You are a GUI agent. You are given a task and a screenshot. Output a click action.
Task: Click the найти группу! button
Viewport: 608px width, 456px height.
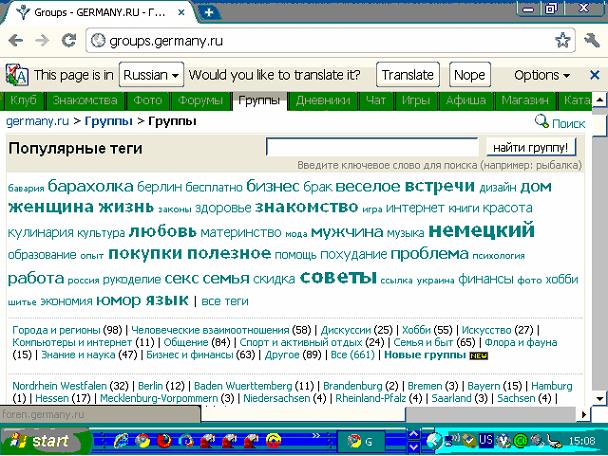point(531,147)
